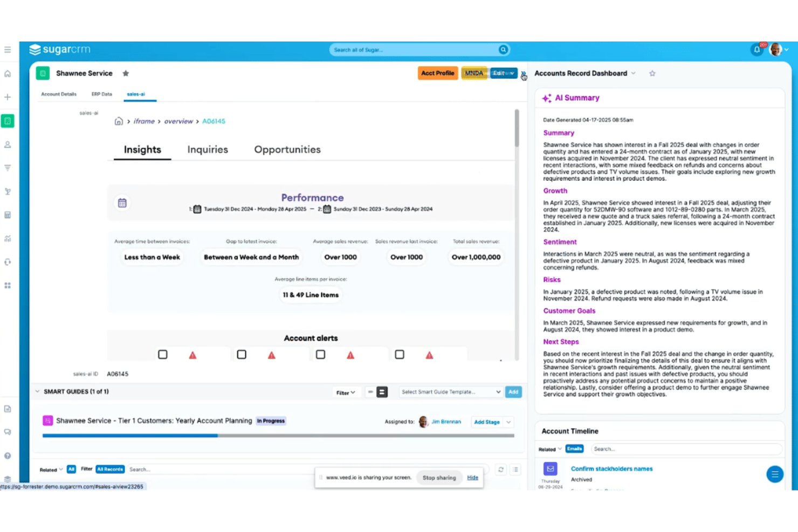Open the chat bubbles icon in sidebar
798x532 pixels.
pos(8,432)
